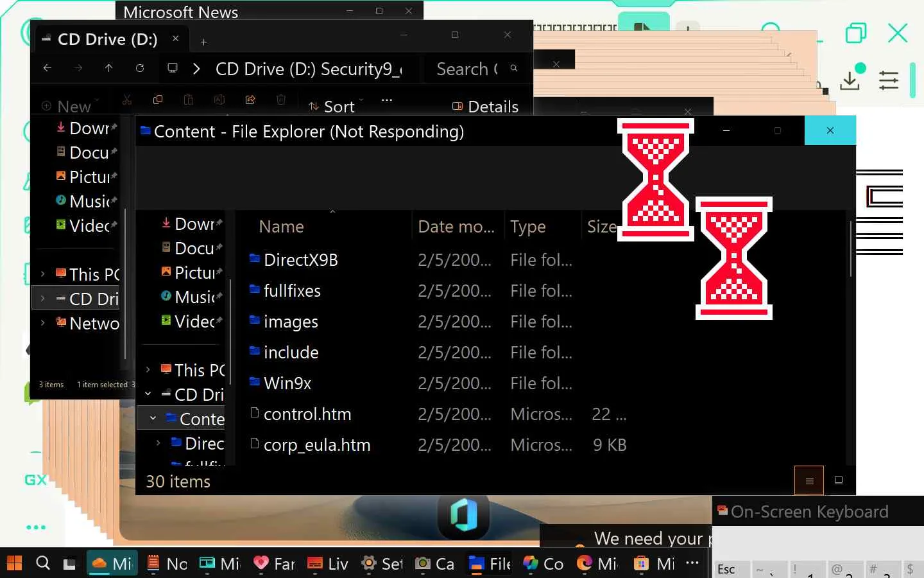924x578 pixels.
Task: Expand Network in CD Drive window sidebar
Action: coord(43,323)
